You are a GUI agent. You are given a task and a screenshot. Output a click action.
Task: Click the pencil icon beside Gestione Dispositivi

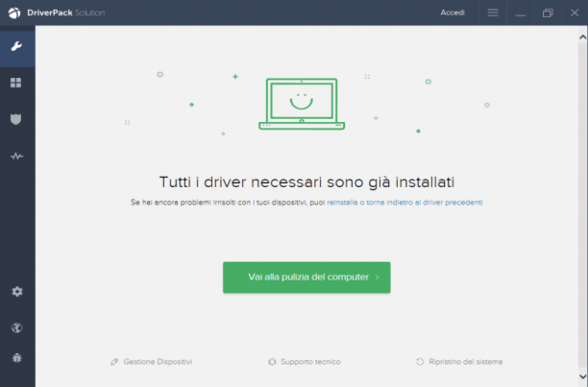click(x=114, y=361)
